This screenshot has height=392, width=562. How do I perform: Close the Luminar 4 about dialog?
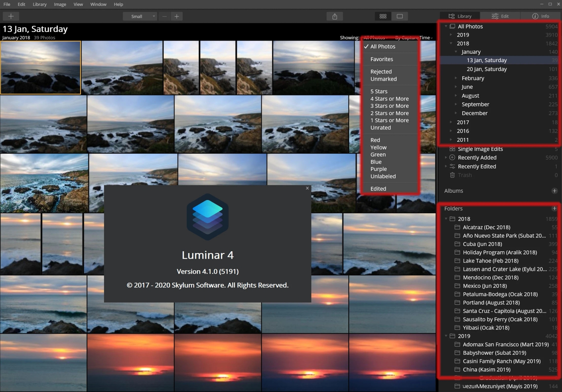(307, 188)
